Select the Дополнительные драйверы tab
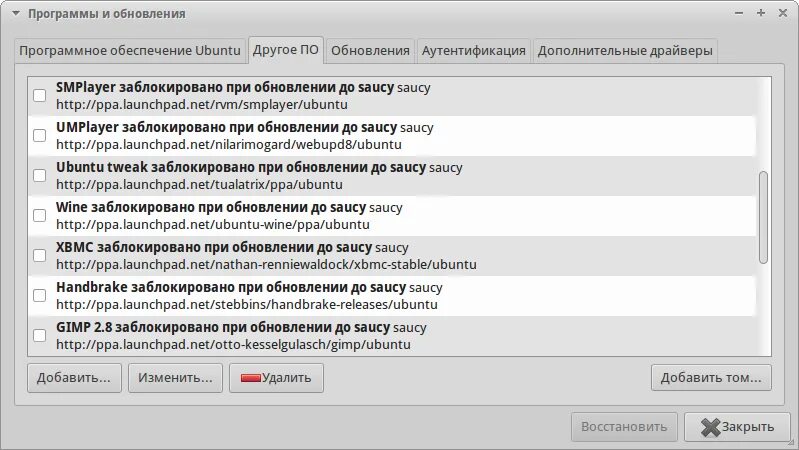The image size is (799, 450). coord(625,50)
